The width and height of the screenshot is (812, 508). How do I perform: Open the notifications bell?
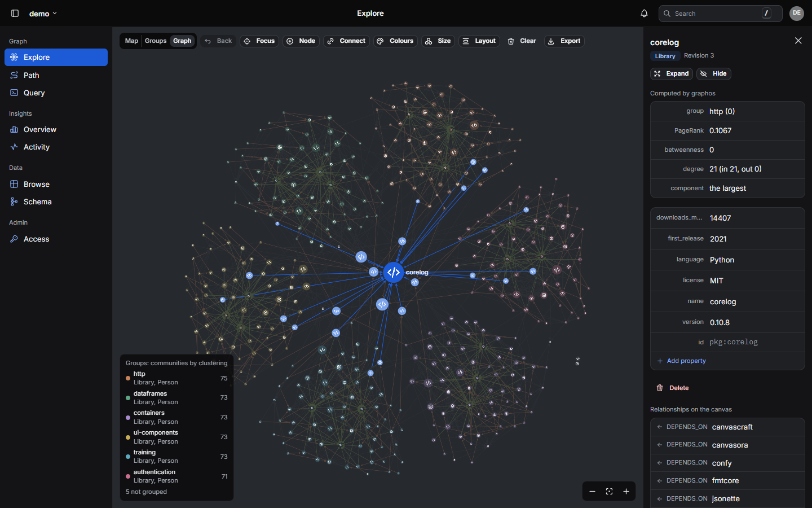point(644,14)
